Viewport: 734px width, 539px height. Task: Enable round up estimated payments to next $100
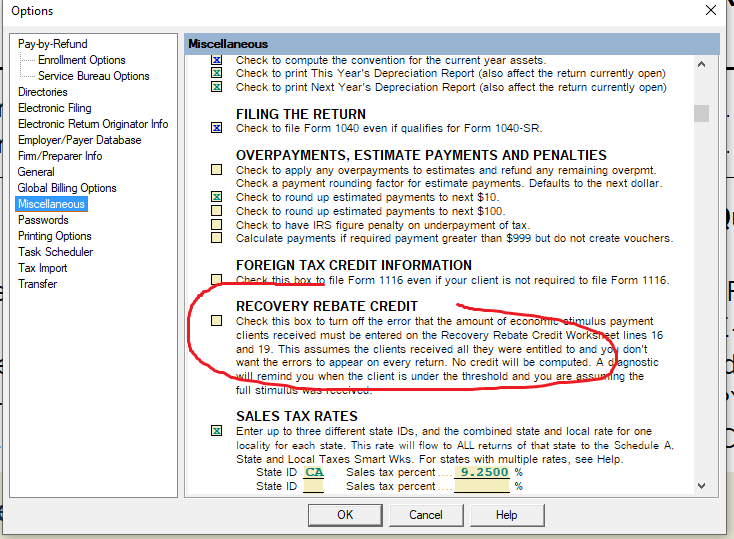216,212
